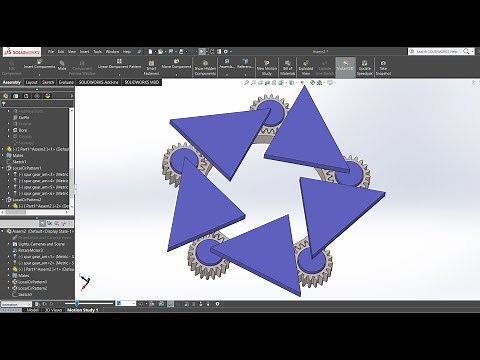Open Insert Components dropdown arrow
Screen dimensions: 480x360
click(39, 74)
